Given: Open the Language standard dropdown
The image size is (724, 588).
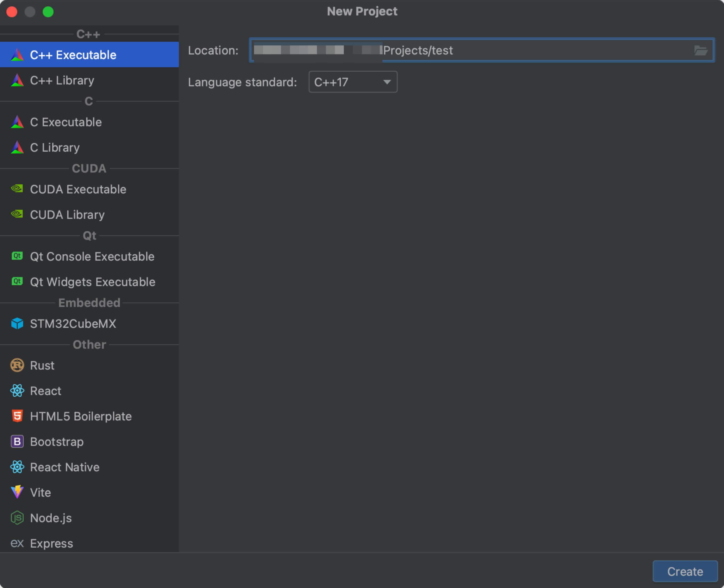Looking at the screenshot, I should pos(352,82).
